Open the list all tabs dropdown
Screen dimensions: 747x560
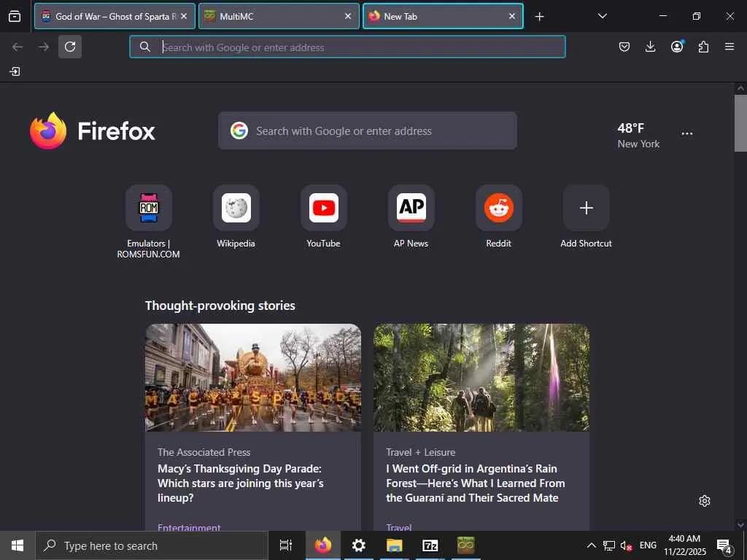click(602, 16)
